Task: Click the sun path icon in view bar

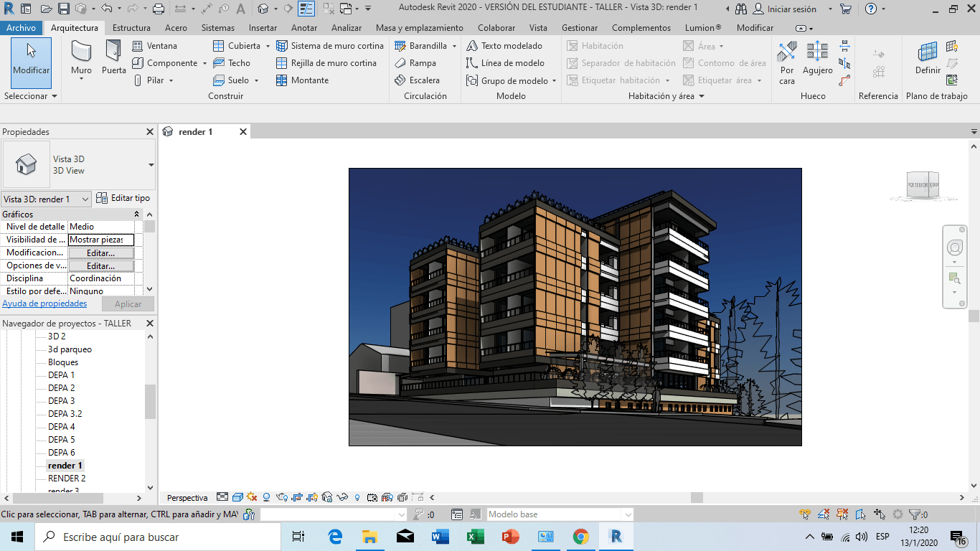Action: pyautogui.click(x=252, y=497)
